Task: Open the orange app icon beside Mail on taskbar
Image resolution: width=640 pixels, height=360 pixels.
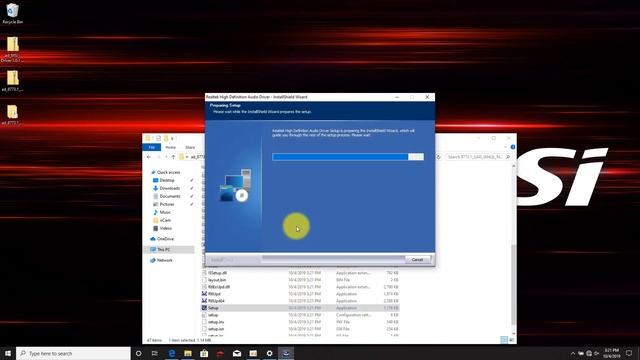Action: point(253,353)
